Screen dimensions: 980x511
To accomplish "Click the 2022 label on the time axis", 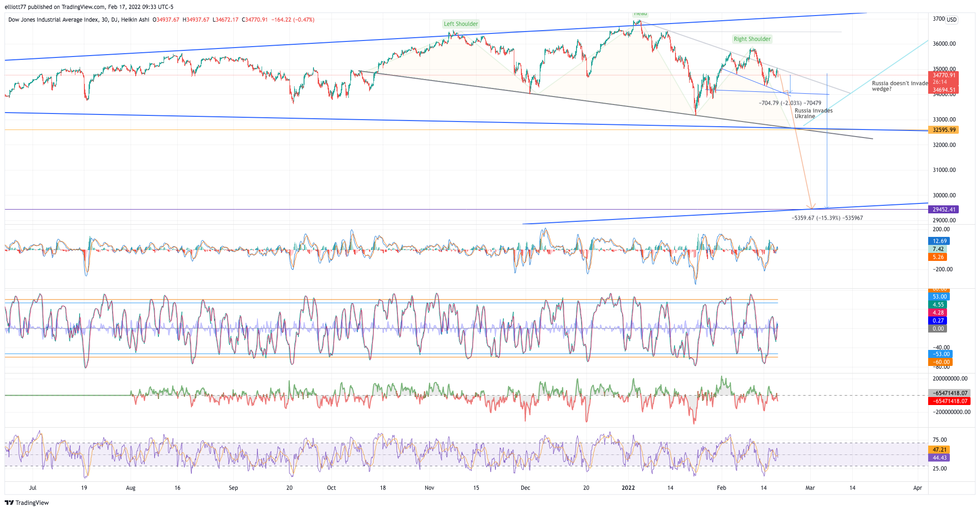I will pos(628,488).
